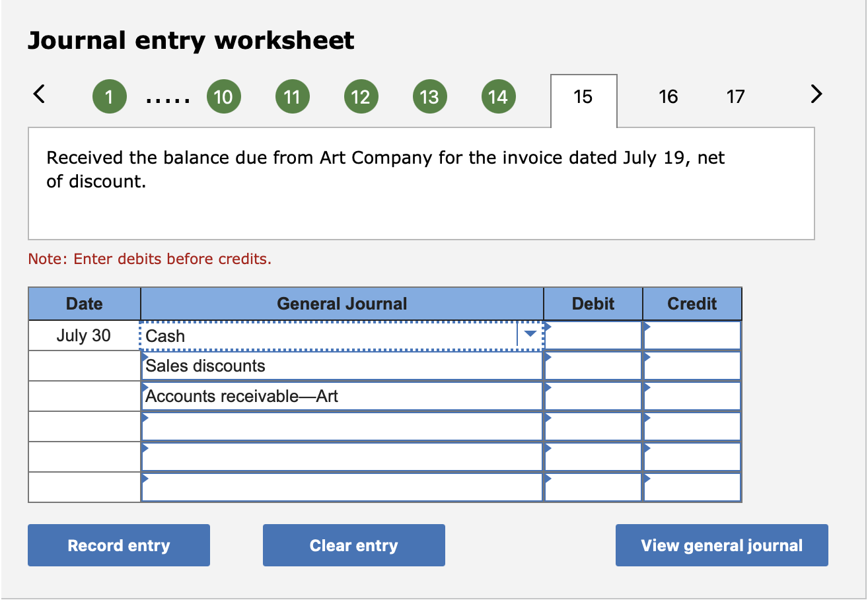868x602 pixels.
Task: Select the currently active step 15 tab
Action: click(583, 96)
